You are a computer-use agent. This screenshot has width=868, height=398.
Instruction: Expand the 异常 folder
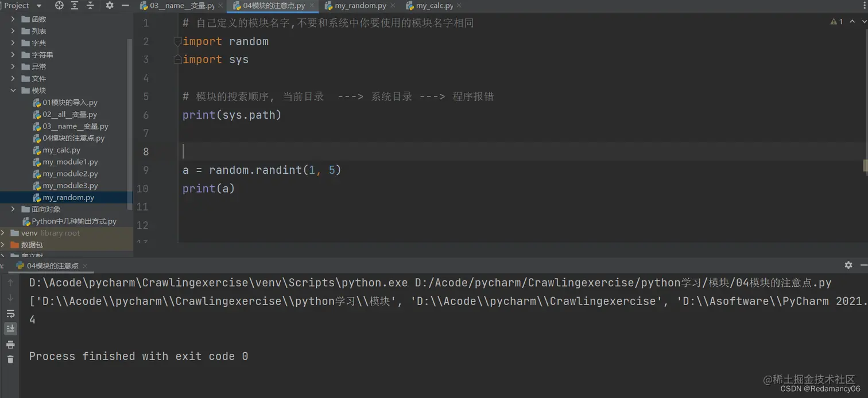click(x=13, y=67)
